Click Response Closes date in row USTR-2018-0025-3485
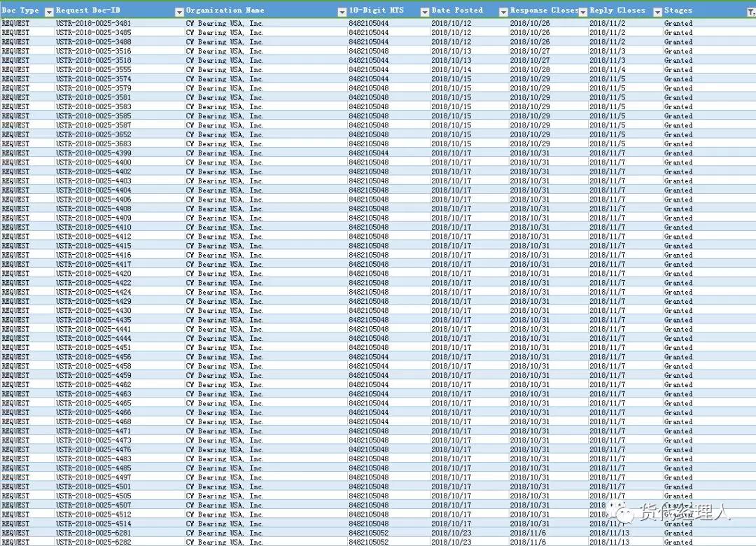756x546 pixels. click(x=530, y=32)
